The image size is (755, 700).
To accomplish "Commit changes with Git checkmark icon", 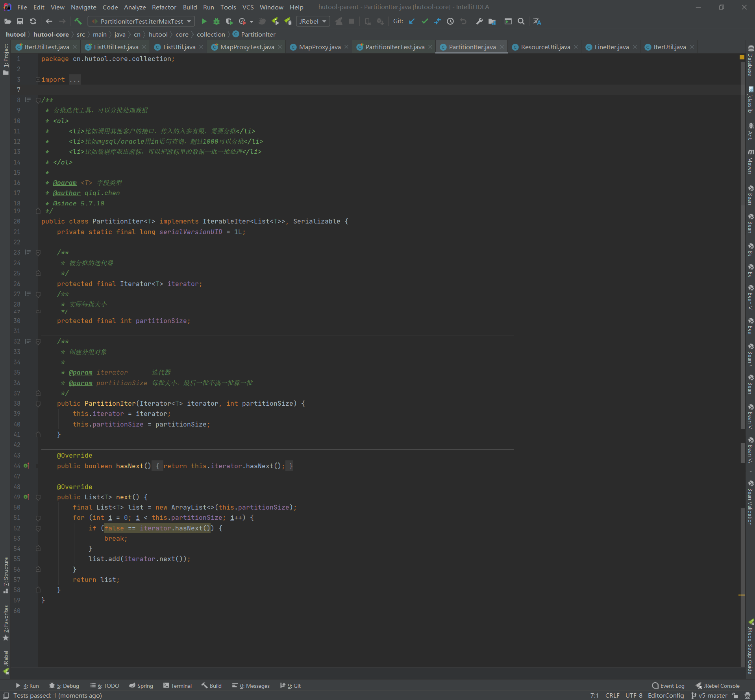I will tap(425, 21).
